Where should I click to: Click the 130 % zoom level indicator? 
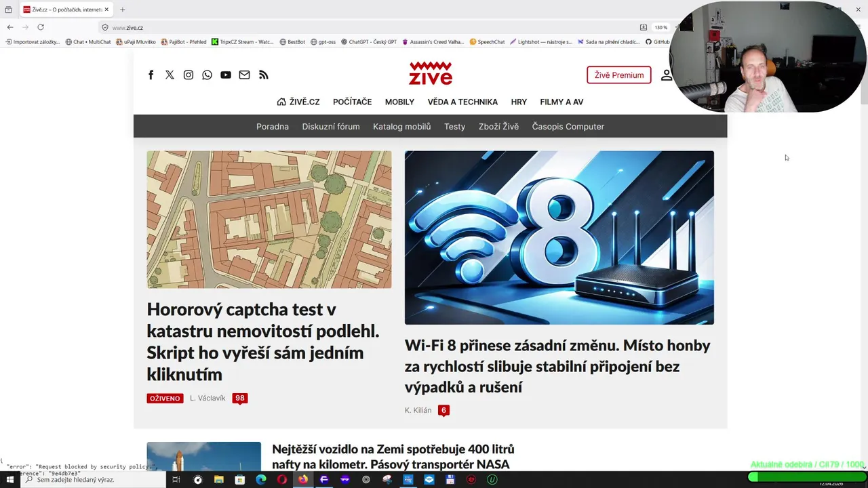(660, 28)
